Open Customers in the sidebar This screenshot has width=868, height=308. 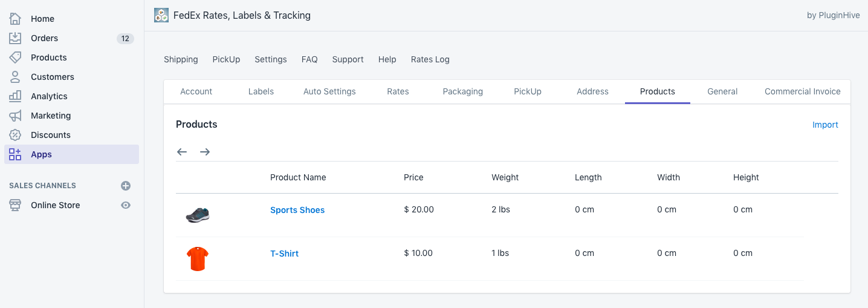coord(53,77)
